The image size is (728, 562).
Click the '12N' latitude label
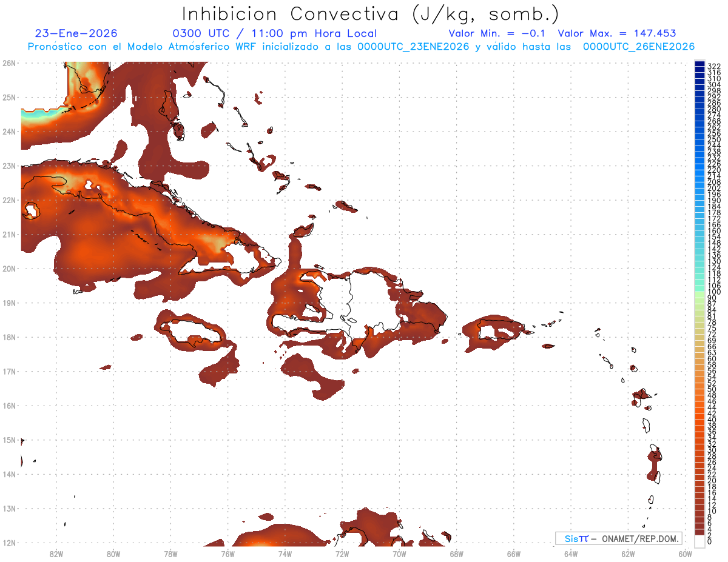9,543
